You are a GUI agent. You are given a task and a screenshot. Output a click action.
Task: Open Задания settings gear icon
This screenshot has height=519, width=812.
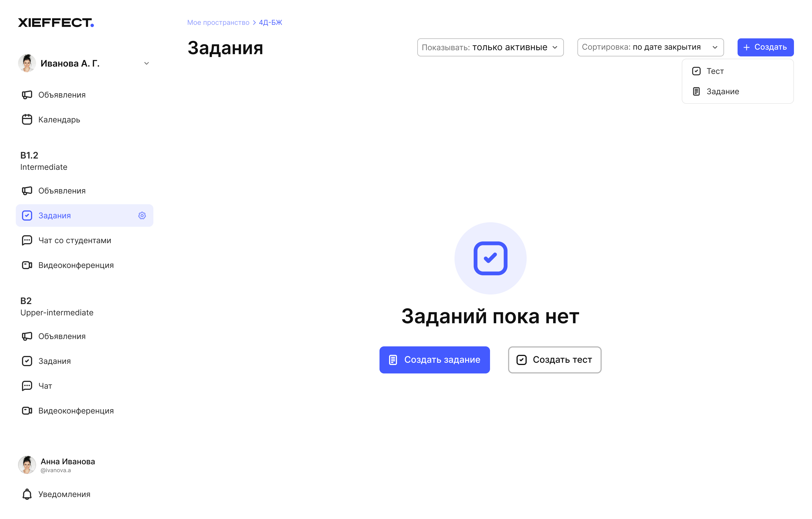pos(142,215)
